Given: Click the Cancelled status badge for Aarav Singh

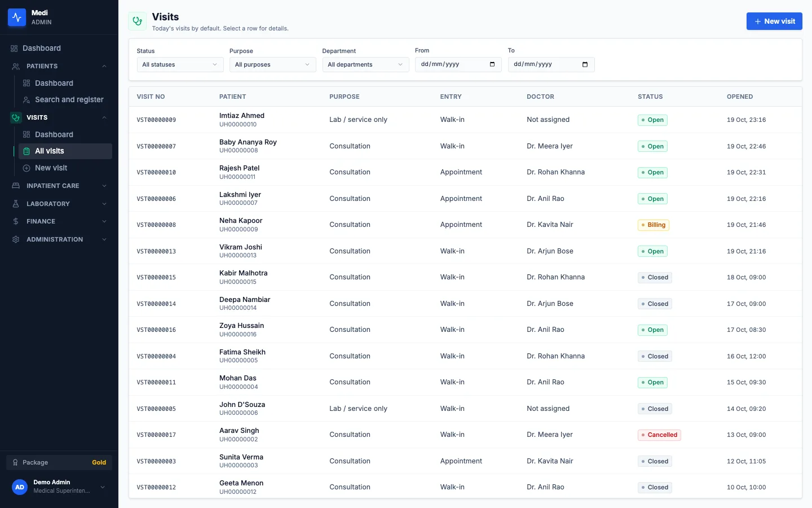Looking at the screenshot, I should (x=659, y=435).
